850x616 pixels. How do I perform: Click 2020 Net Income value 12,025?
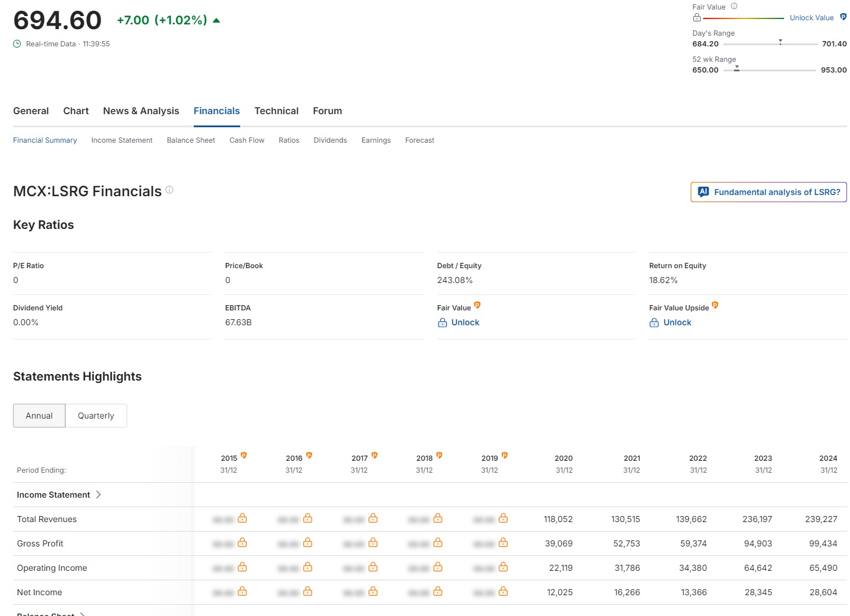click(x=560, y=592)
